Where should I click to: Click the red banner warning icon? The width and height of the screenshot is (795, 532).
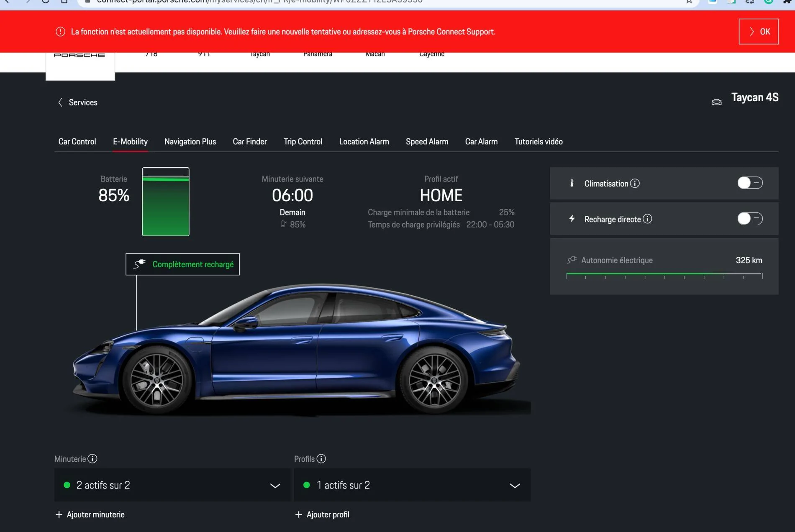point(60,32)
